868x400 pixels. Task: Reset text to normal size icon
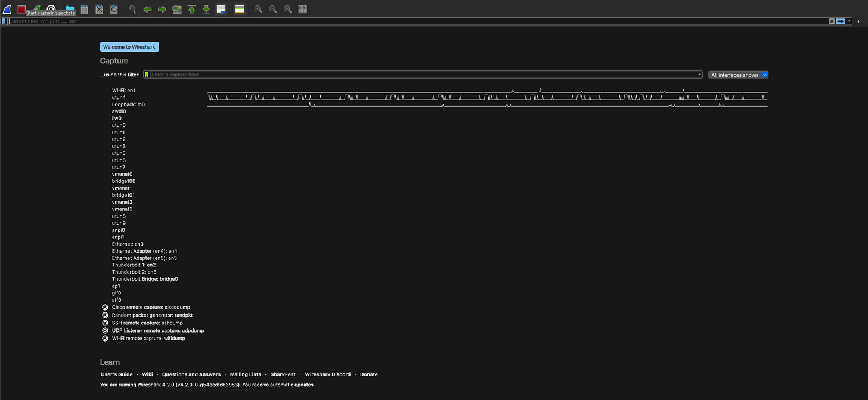tap(287, 9)
